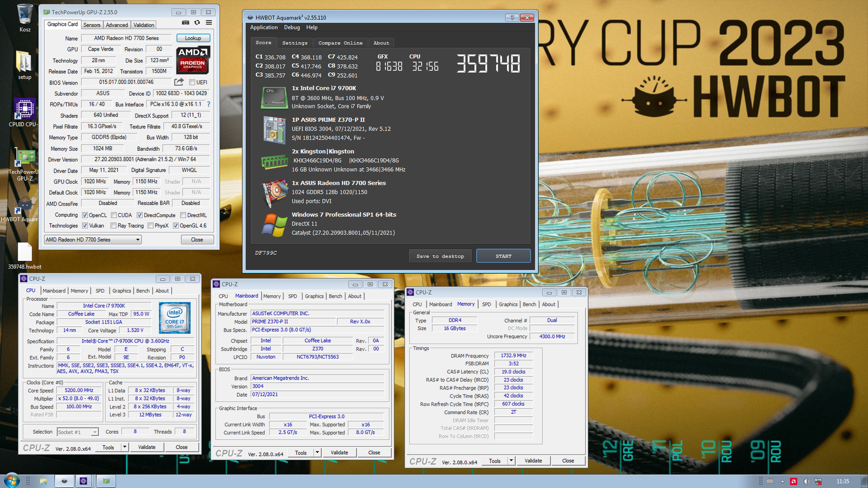Image resolution: width=868 pixels, height=488 pixels.
Task: Click the CPU-Z taskbar button
Action: pyautogui.click(x=83, y=481)
